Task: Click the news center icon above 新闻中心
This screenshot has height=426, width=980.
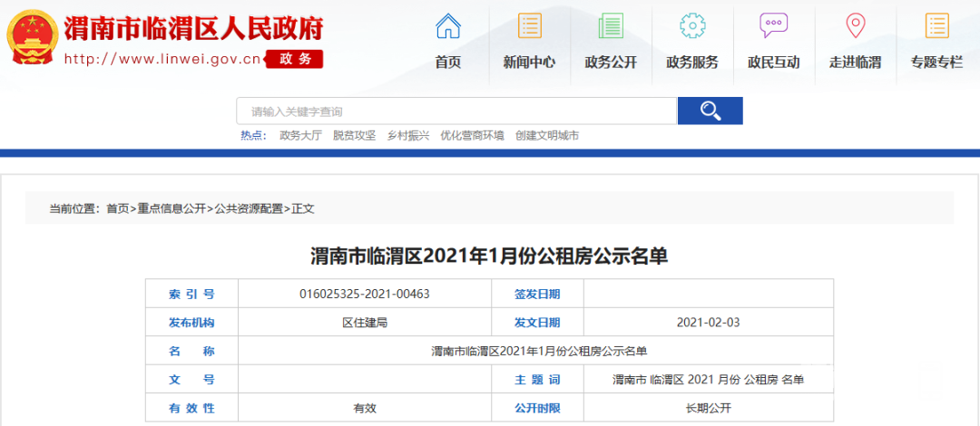Action: coord(530,26)
